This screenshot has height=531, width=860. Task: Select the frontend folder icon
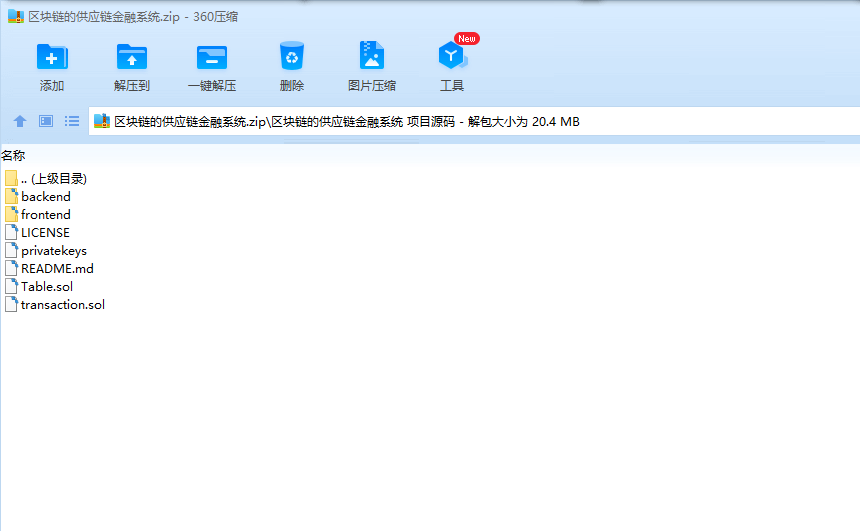tap(12, 214)
